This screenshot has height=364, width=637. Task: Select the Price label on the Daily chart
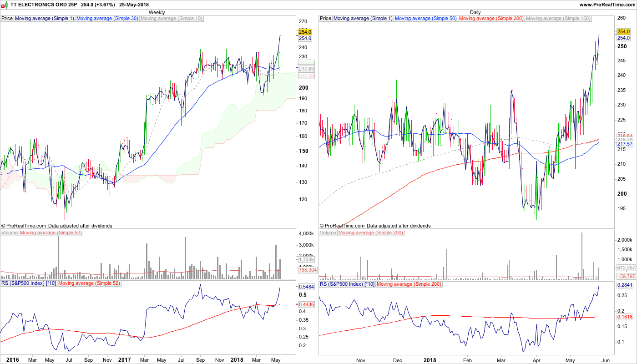click(x=326, y=19)
